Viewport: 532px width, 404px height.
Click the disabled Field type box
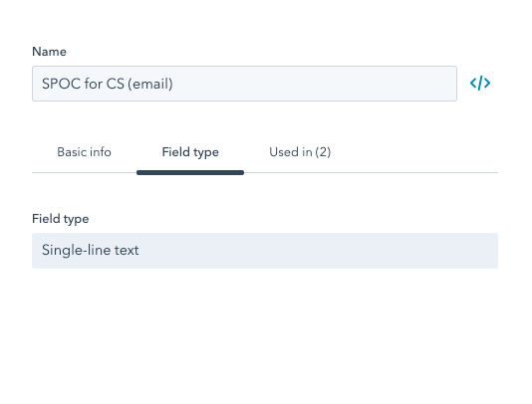[x=265, y=251]
